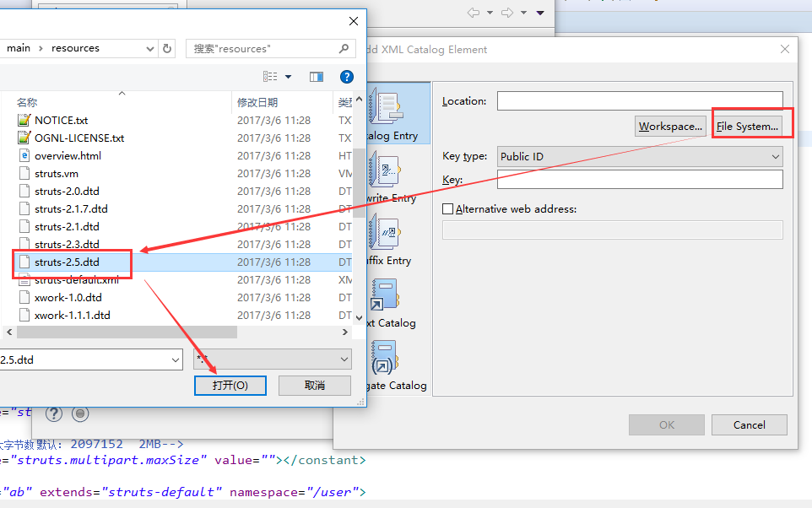Open the purple view menu triangle
The image size is (812, 508).
click(540, 13)
